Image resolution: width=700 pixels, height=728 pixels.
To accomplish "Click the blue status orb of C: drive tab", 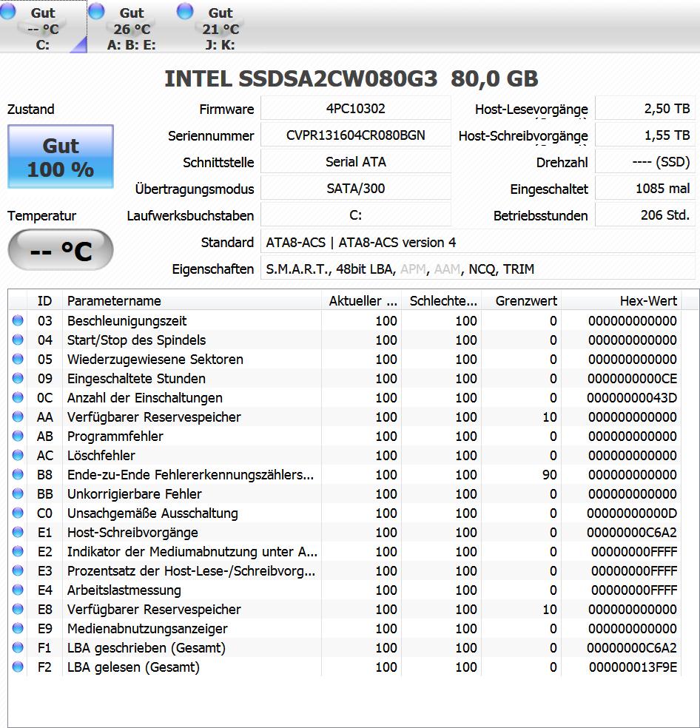I will coord(8,11).
